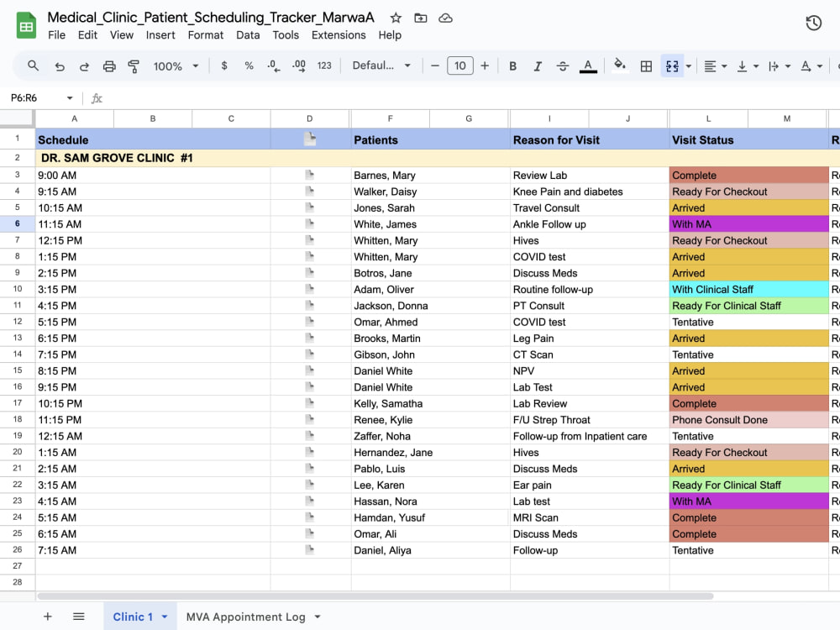Click the font size field
Image resolution: width=840 pixels, height=630 pixels.
[x=460, y=66]
